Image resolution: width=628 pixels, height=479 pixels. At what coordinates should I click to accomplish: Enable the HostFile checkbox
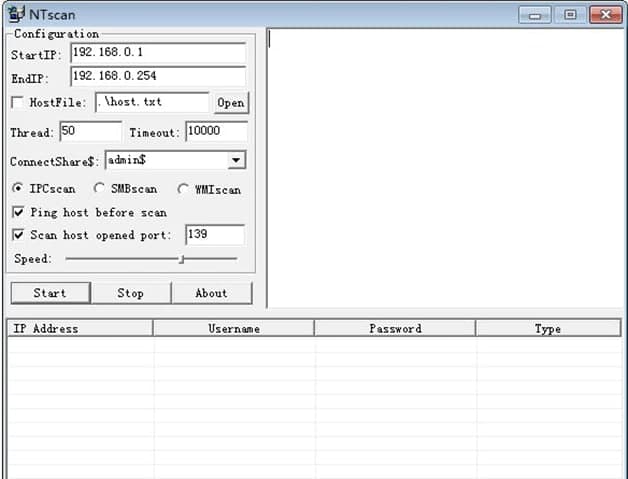[x=18, y=102]
